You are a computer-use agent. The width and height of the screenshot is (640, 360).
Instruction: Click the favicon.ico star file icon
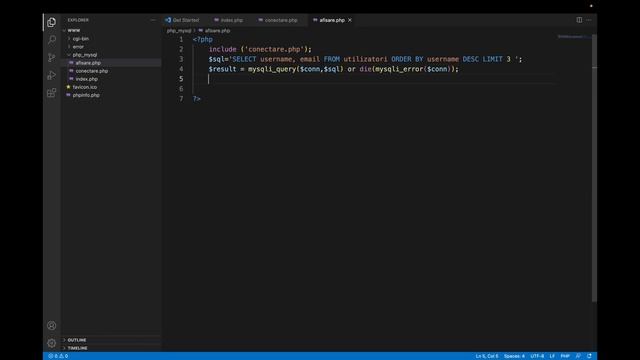68,87
